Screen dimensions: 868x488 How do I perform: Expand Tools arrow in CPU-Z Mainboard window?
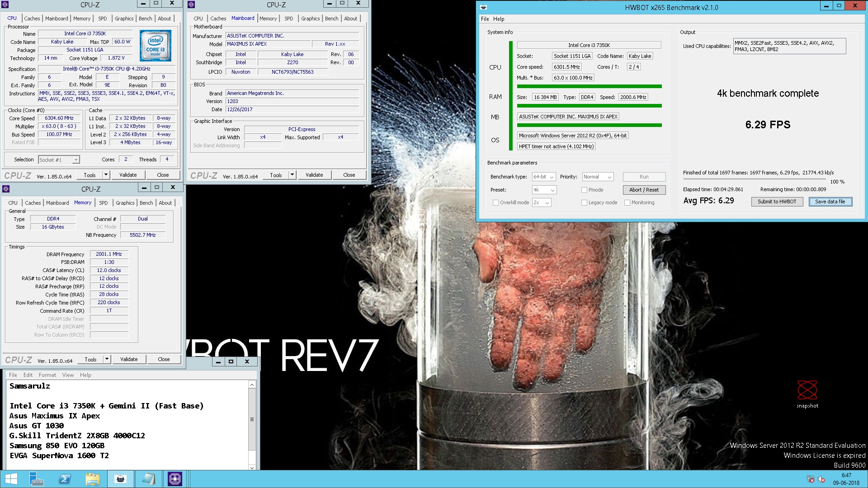292,175
